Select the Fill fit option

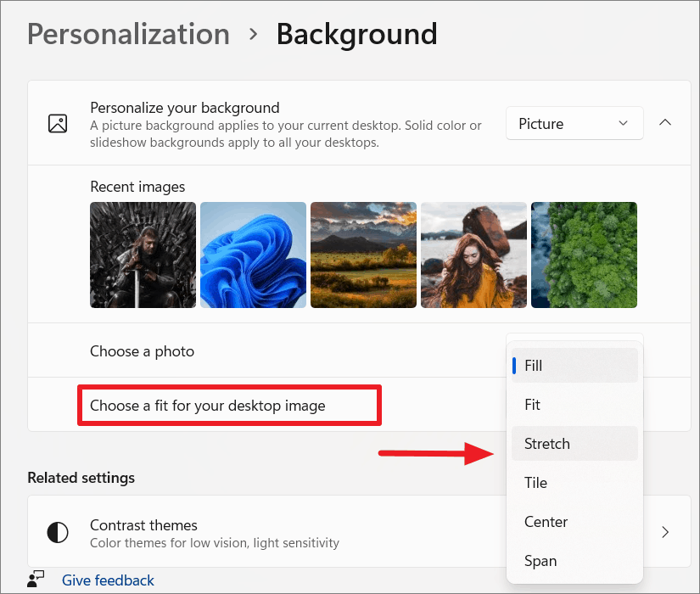tap(574, 366)
